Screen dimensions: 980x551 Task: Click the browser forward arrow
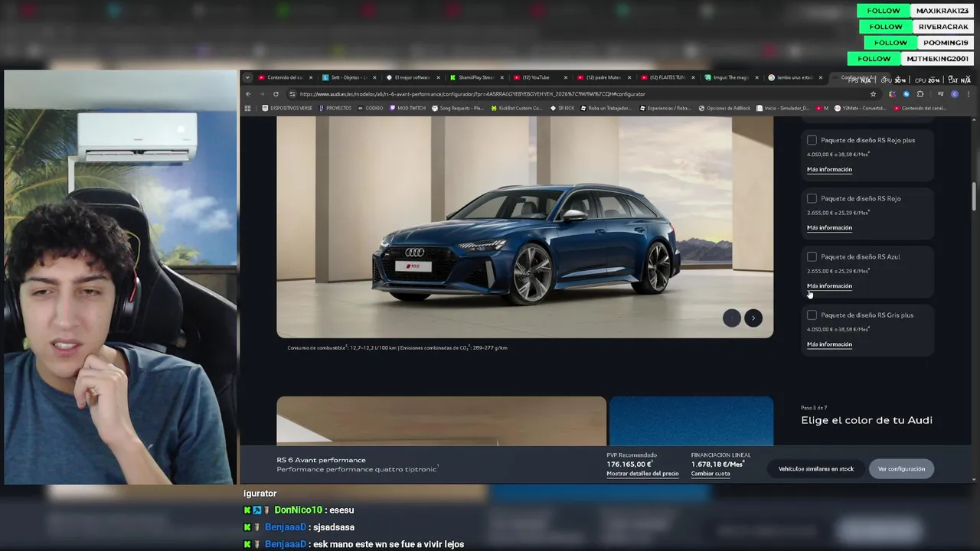[262, 94]
